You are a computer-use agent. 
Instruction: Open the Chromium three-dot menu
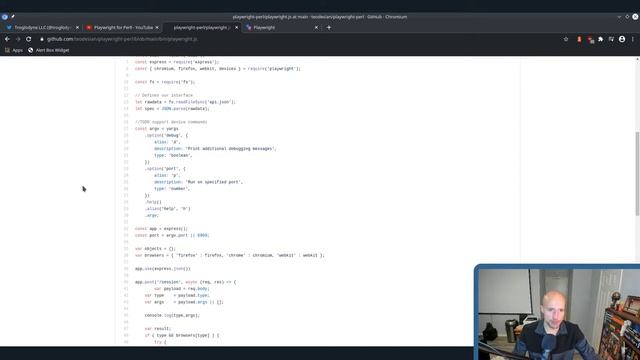pos(633,39)
